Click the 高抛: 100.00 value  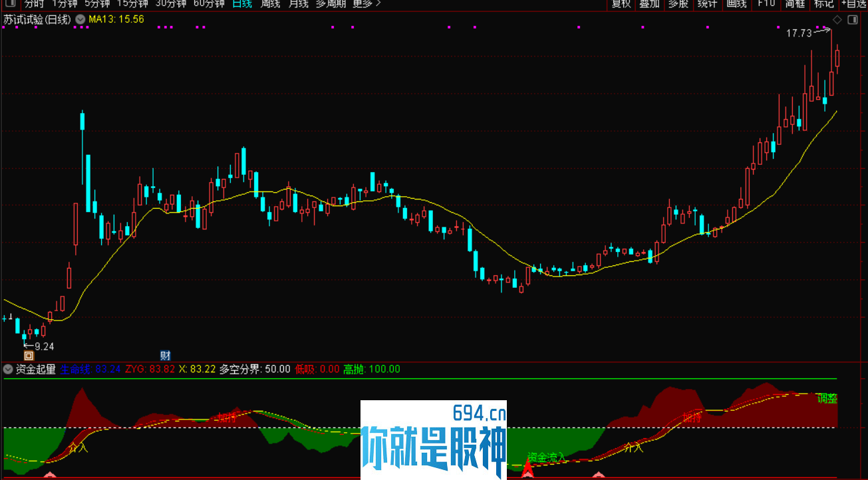(372, 369)
